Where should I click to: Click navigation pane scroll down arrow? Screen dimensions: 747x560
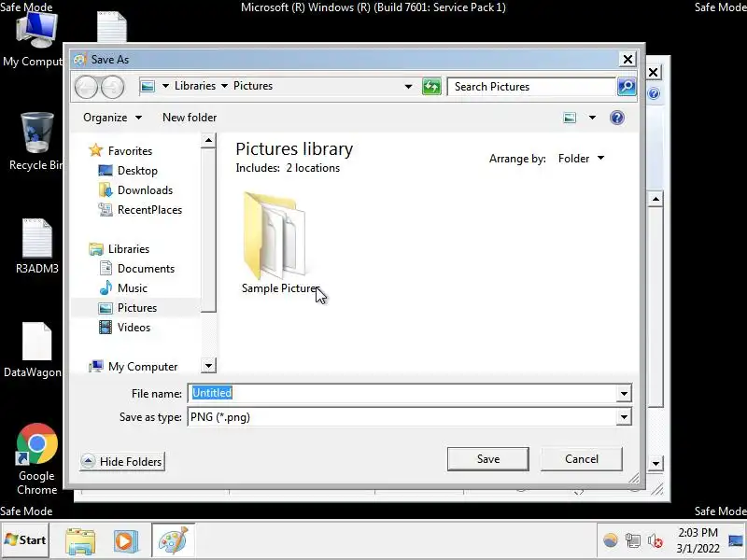tap(208, 366)
